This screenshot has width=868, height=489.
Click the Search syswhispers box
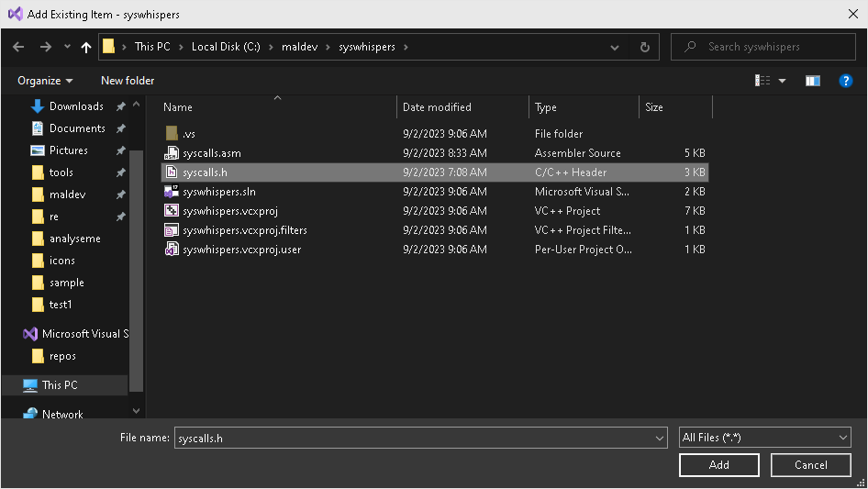tap(763, 47)
